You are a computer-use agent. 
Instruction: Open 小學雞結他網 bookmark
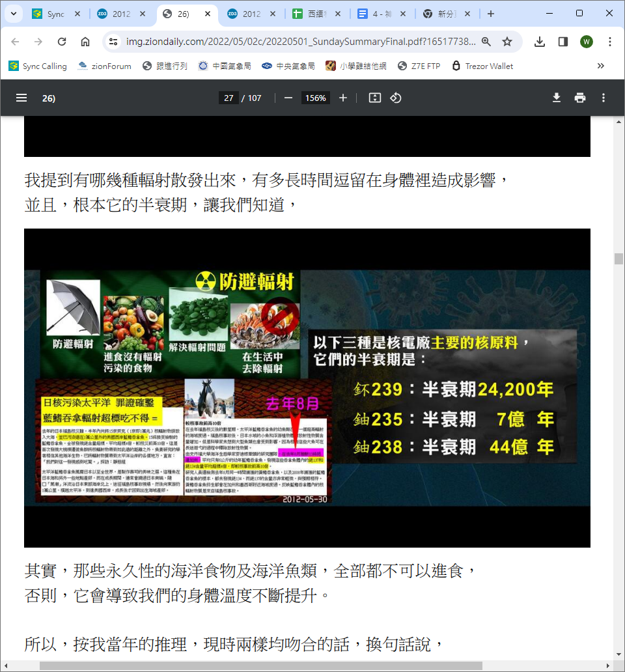coord(356,66)
